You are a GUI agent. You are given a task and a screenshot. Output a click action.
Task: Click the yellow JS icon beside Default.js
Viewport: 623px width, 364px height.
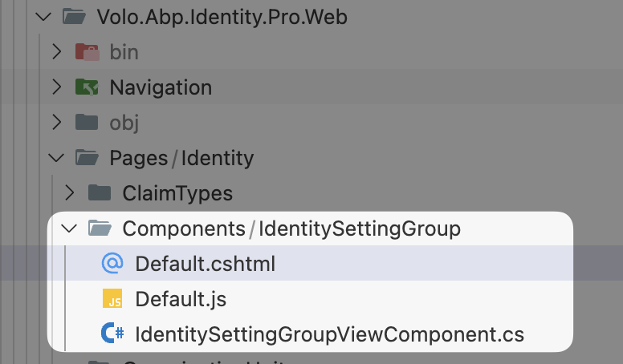click(x=112, y=299)
